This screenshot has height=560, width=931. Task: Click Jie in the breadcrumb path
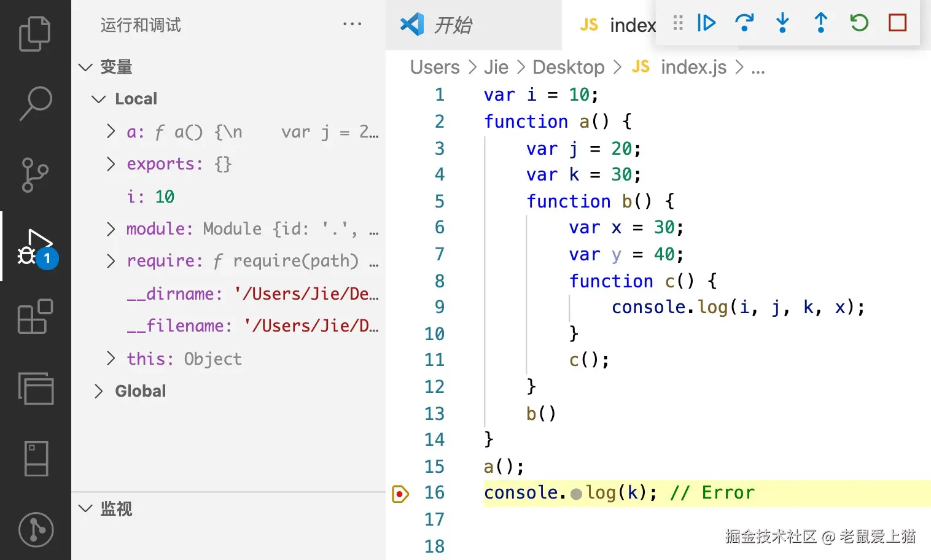pyautogui.click(x=496, y=67)
